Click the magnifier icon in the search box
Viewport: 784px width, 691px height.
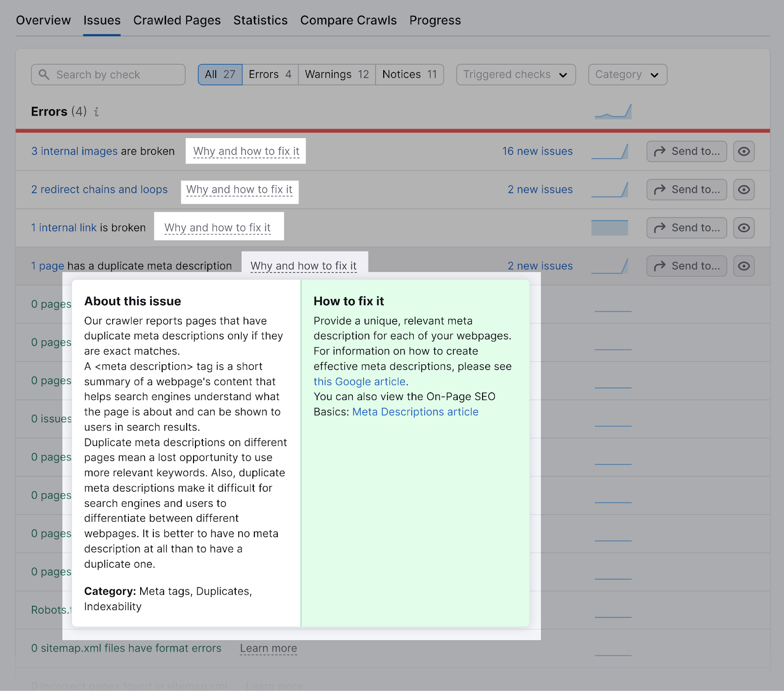(x=44, y=74)
